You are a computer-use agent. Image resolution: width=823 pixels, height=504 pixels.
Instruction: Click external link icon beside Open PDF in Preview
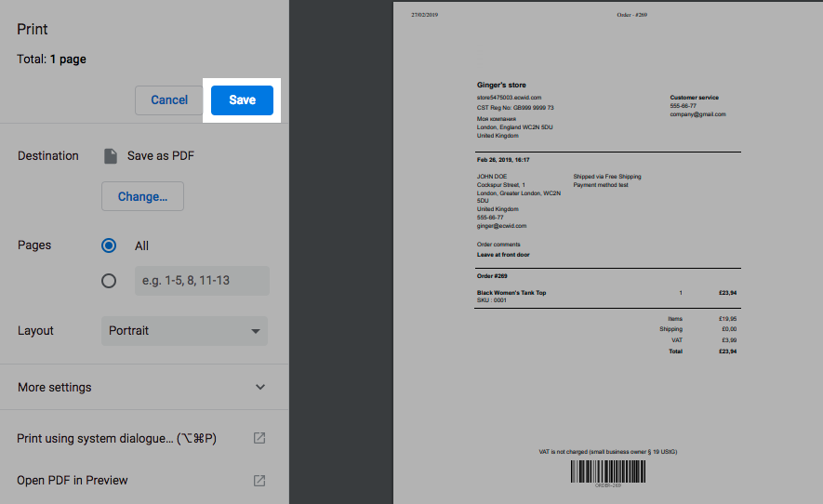[x=259, y=481]
